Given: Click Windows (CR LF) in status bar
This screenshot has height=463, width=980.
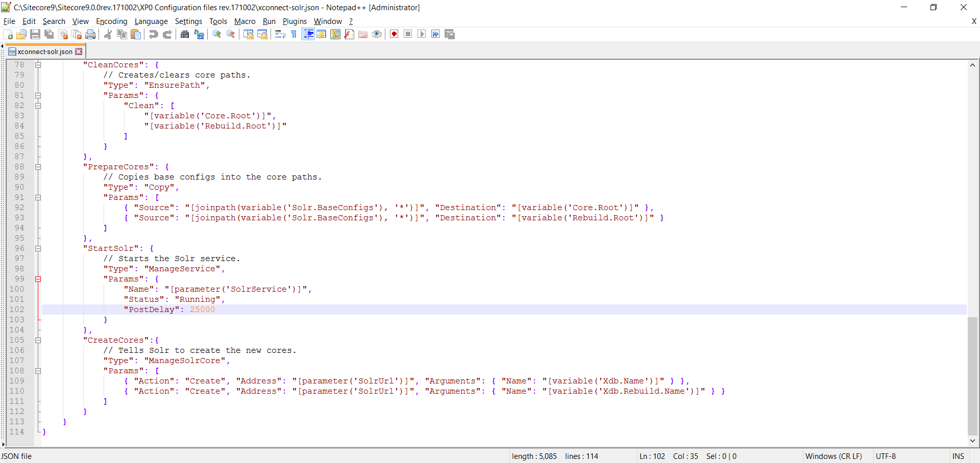Looking at the screenshot, I should pyautogui.click(x=834, y=456).
